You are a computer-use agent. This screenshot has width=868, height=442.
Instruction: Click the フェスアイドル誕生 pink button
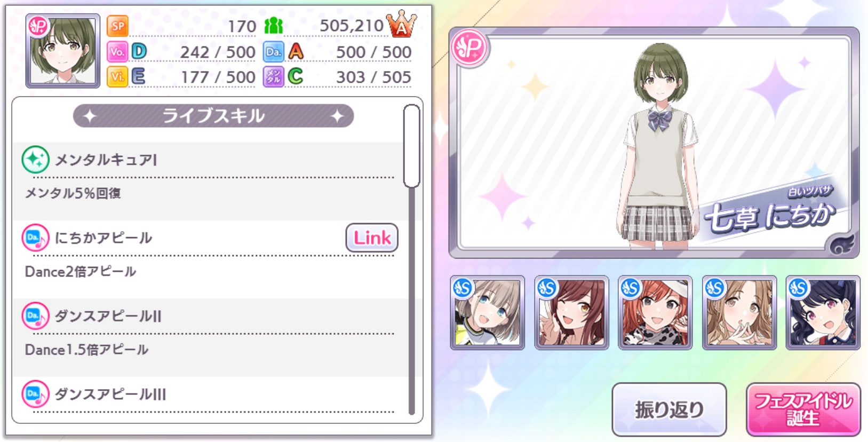[x=803, y=409]
